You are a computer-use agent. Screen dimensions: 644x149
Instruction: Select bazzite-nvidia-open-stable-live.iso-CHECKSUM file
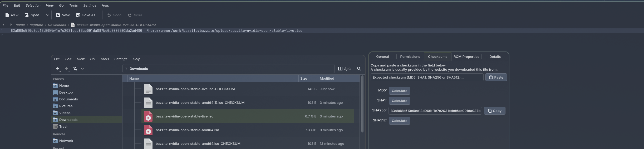195,89
